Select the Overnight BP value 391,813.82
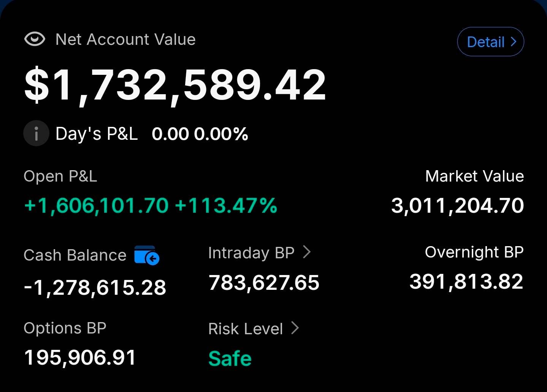Image resolution: width=547 pixels, height=392 pixels. pos(466,282)
